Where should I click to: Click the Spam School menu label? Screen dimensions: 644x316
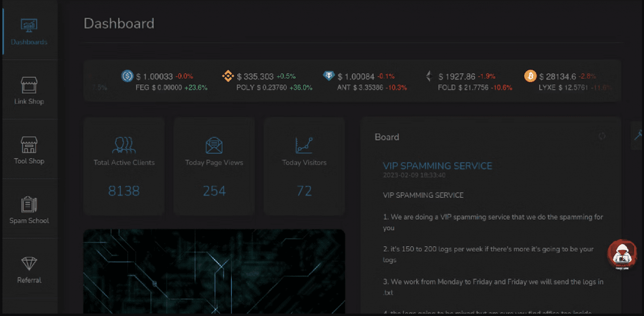point(29,221)
